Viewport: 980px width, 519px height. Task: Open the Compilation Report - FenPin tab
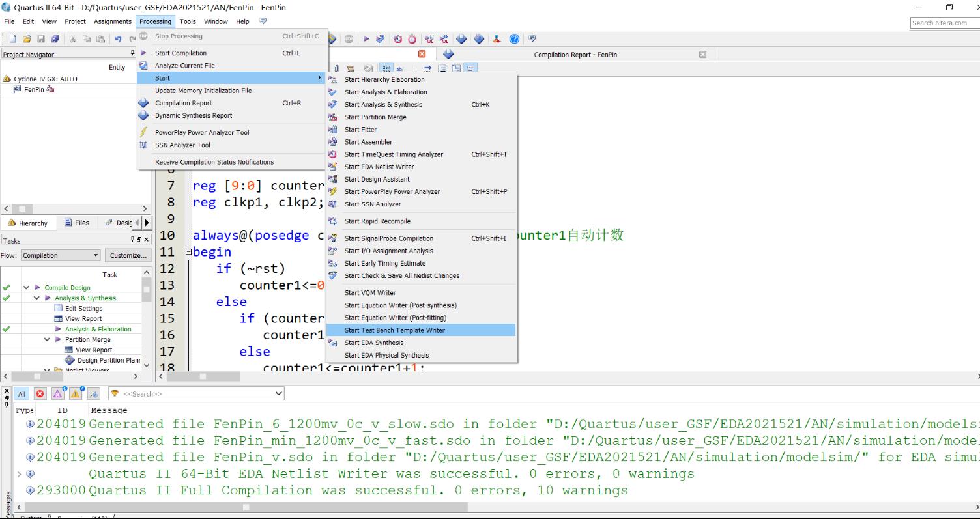click(x=575, y=55)
